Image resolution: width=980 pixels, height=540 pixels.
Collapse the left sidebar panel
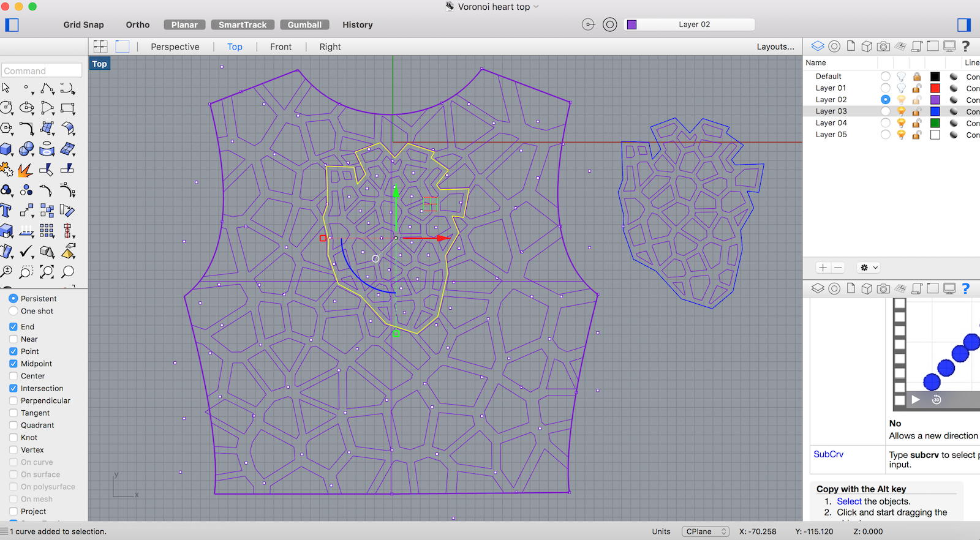pyautogui.click(x=12, y=24)
